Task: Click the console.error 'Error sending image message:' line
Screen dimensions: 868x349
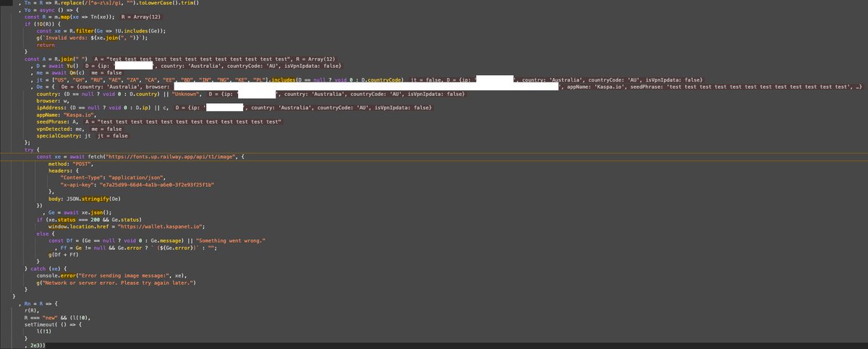Action: 112,274
